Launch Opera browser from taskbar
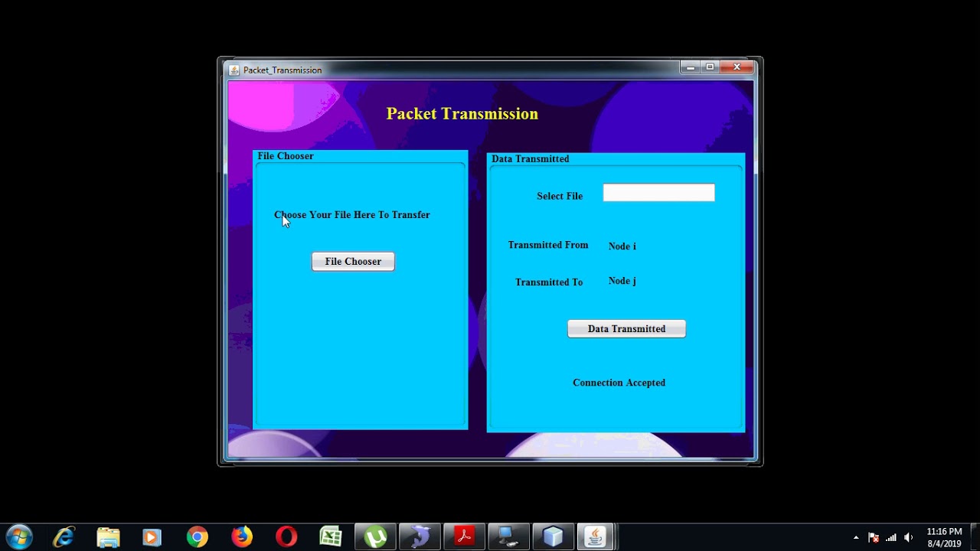Screen dimensions: 980x551 pos(286,537)
